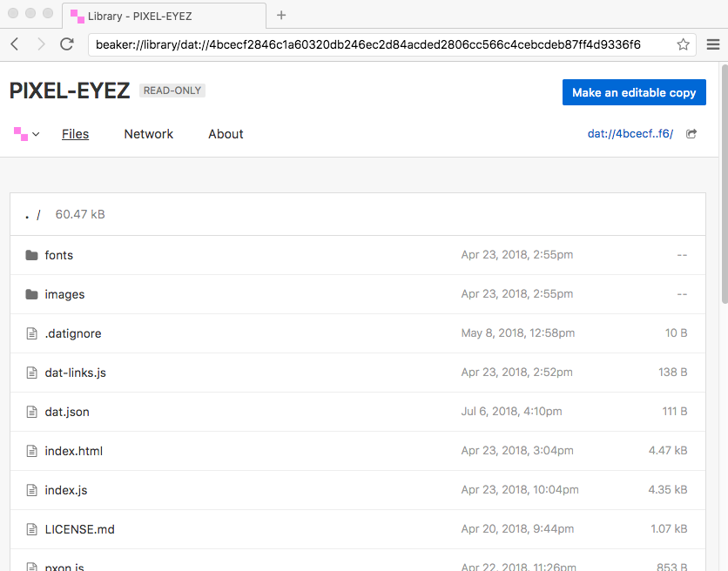Go back with the browser back arrow

coord(15,44)
